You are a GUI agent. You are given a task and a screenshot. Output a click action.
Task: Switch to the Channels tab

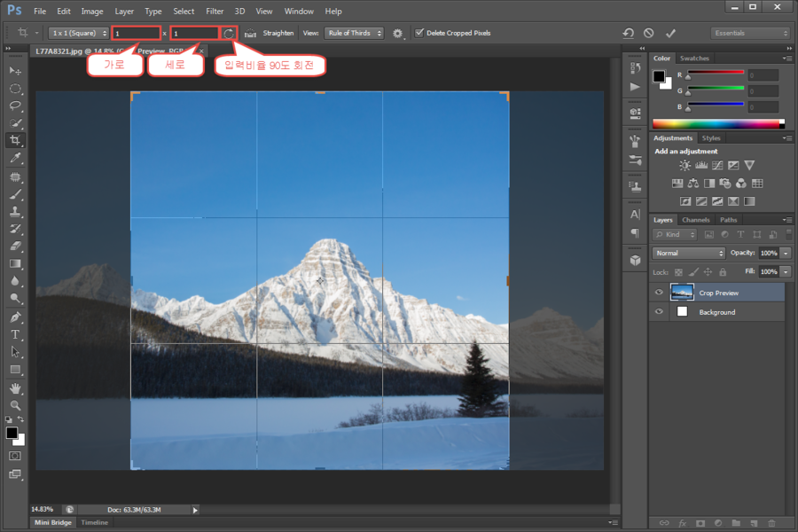click(695, 220)
